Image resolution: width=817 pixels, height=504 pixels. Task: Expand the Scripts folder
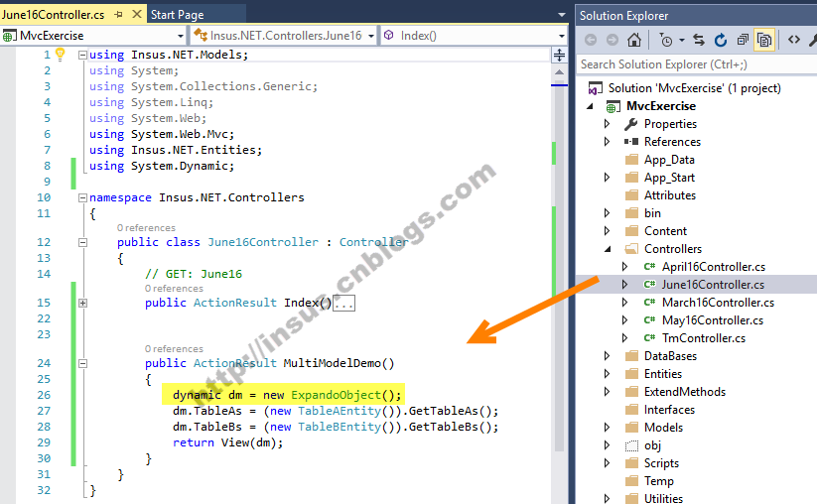pyautogui.click(x=607, y=463)
